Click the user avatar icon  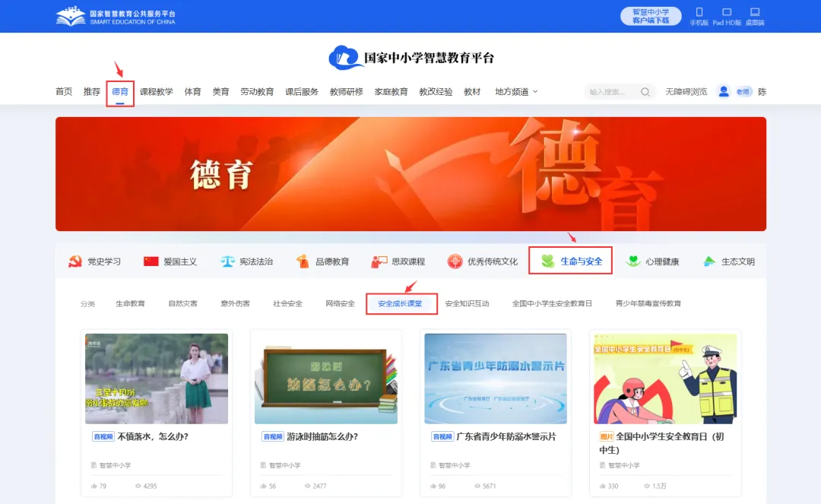coord(724,91)
